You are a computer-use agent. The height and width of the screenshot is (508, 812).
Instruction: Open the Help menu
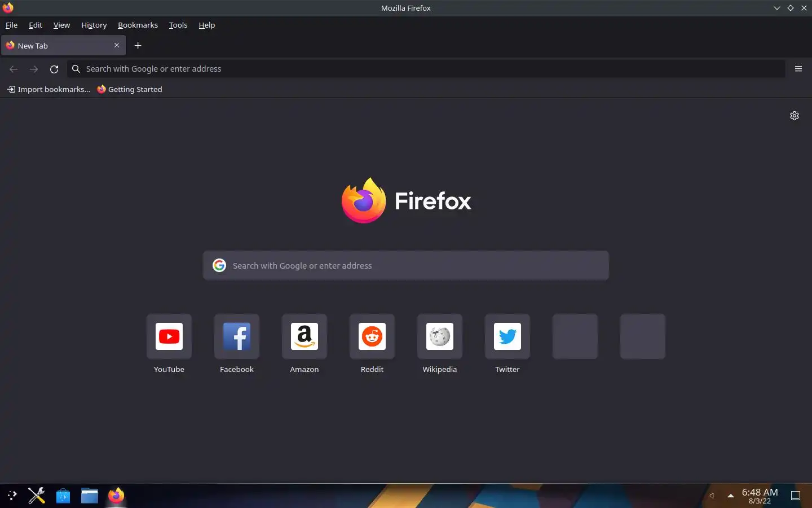pyautogui.click(x=207, y=25)
